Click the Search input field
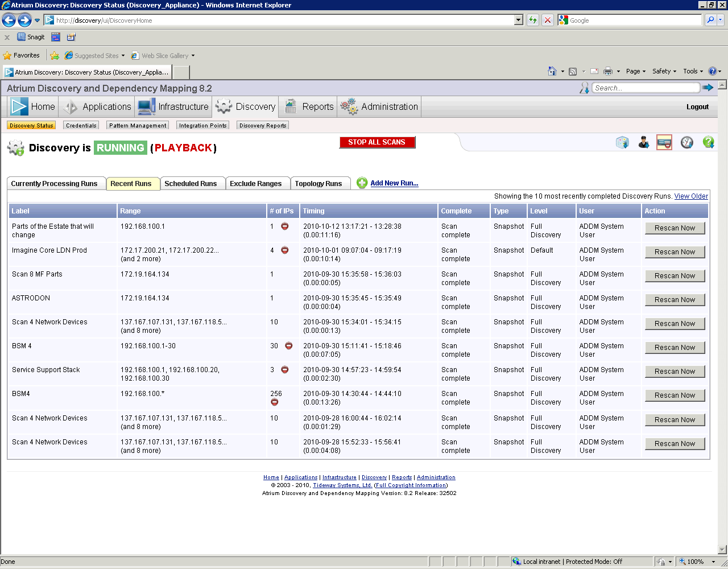Image resolution: width=728 pixels, height=569 pixels. coord(646,88)
